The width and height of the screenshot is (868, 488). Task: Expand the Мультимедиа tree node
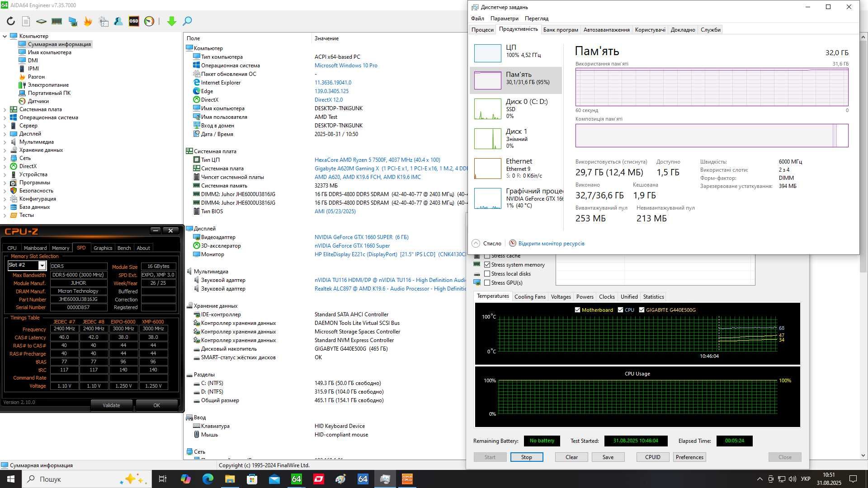point(5,142)
